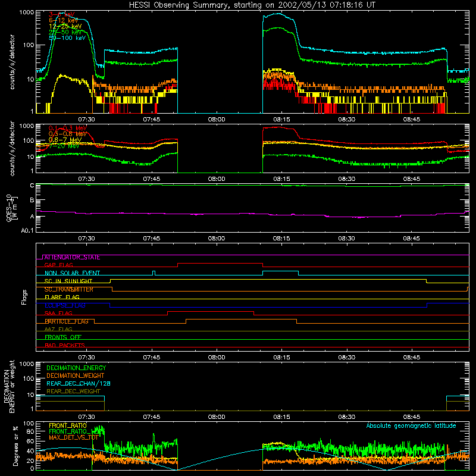The image size is (476, 476).
Task: Click the Degrees or % axis title
Action: click(15, 446)
